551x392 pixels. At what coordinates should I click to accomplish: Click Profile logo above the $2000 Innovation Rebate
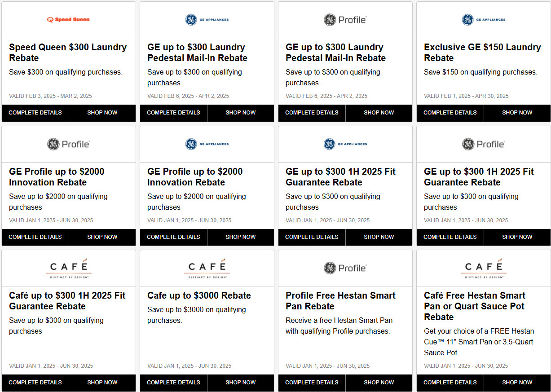click(69, 144)
